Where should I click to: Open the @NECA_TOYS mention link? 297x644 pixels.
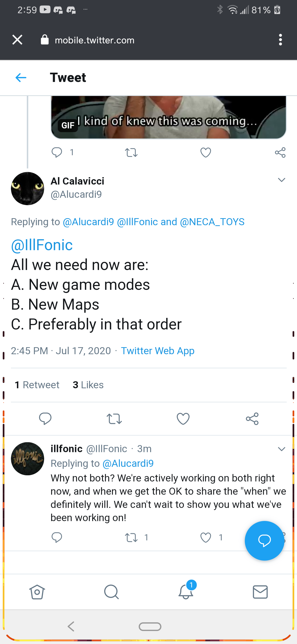click(212, 222)
